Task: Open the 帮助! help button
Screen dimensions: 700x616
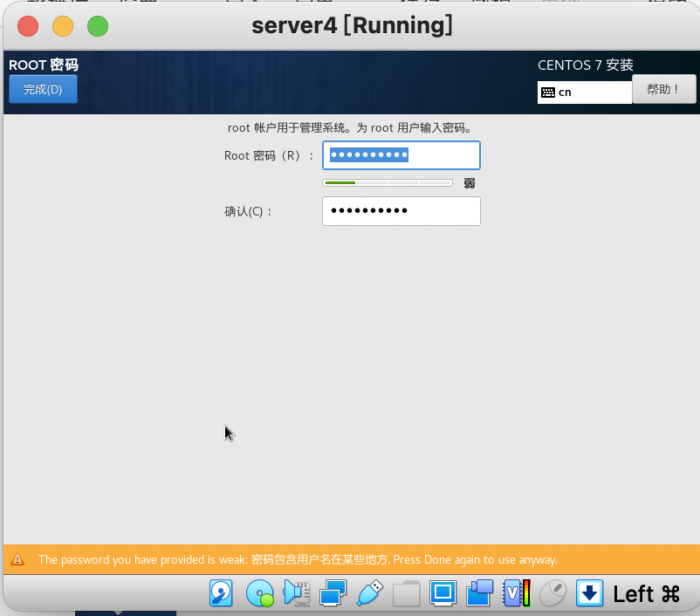Action: (x=664, y=89)
